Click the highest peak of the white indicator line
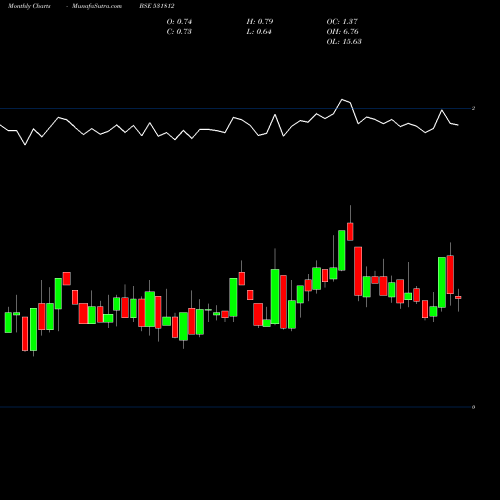The width and height of the screenshot is (500, 500). (x=342, y=99)
